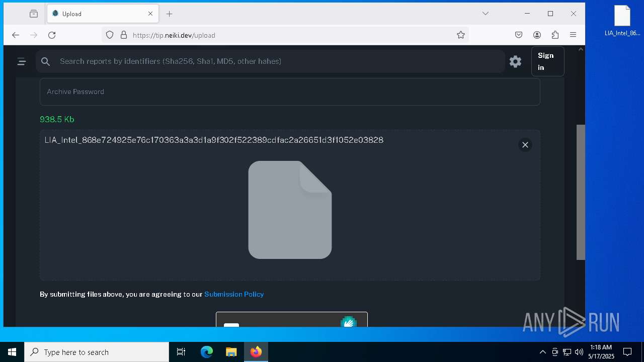Toggle the site sidebar menu icon
The image size is (644, 362).
[x=22, y=61]
